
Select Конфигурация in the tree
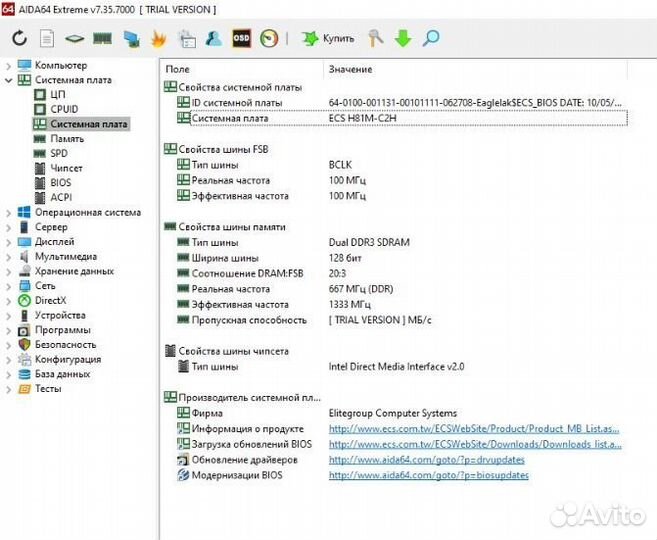[60, 359]
